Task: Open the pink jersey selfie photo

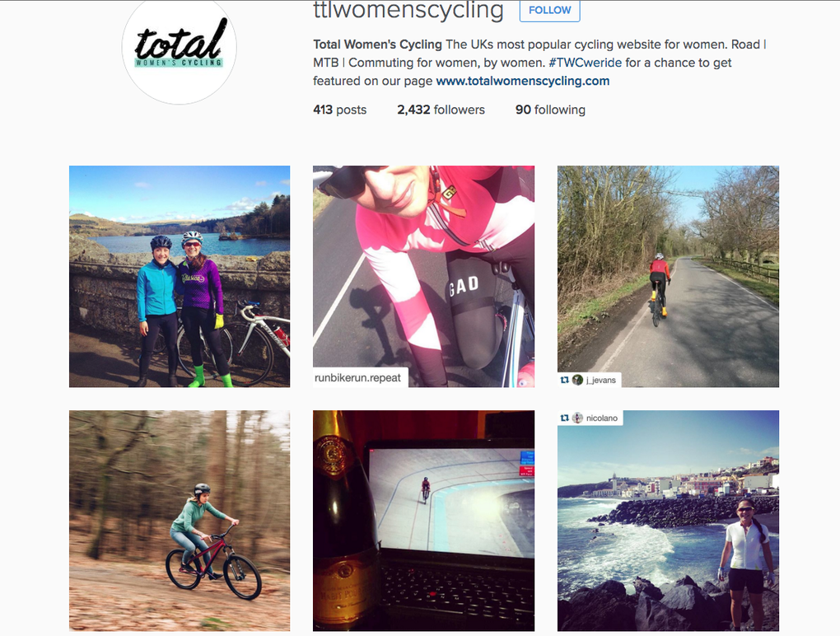Action: pyautogui.click(x=424, y=277)
